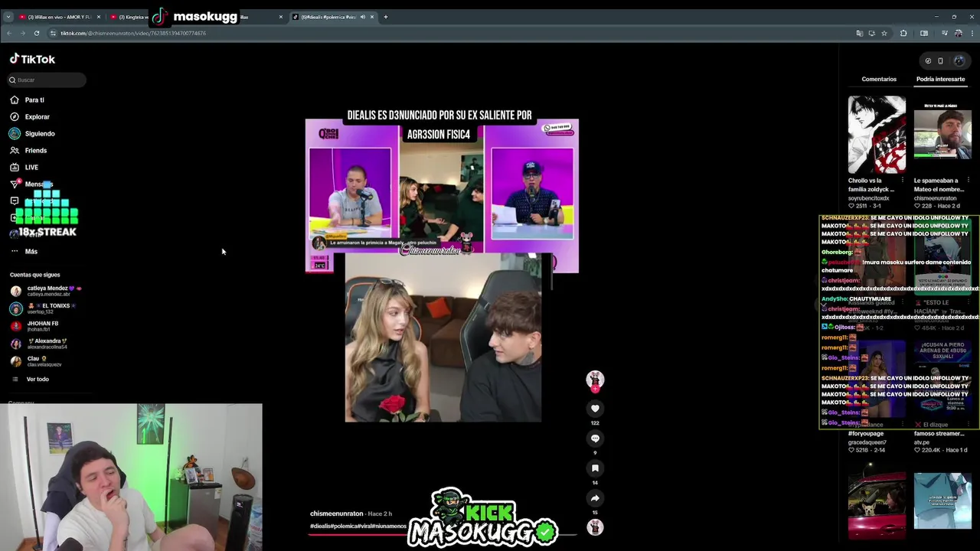This screenshot has height=551, width=980.
Task: Like the video with the heart icon
Action: 595,409
